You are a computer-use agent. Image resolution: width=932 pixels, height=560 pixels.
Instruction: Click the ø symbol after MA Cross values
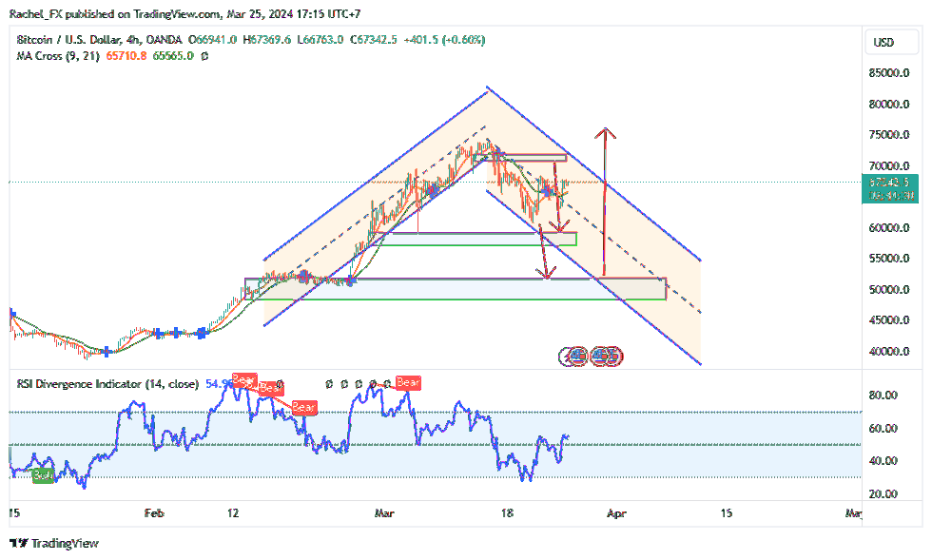tap(204, 56)
